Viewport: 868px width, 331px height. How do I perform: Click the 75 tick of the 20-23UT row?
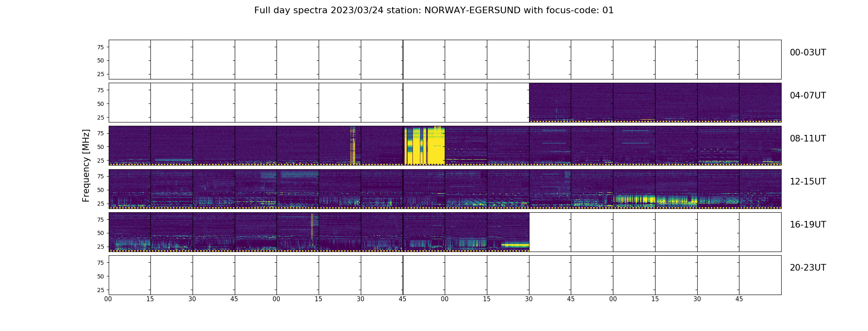click(100, 263)
